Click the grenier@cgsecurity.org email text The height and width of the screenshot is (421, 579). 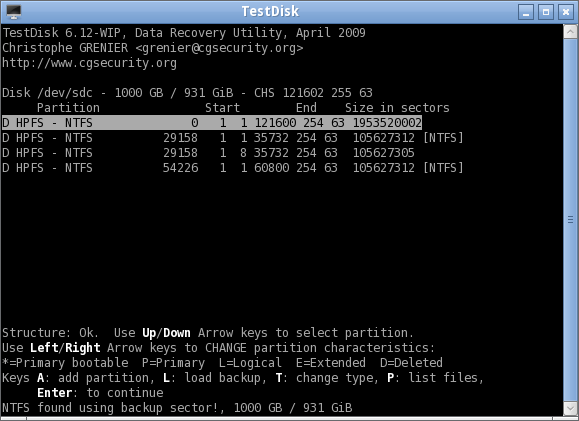pyautogui.click(x=219, y=48)
